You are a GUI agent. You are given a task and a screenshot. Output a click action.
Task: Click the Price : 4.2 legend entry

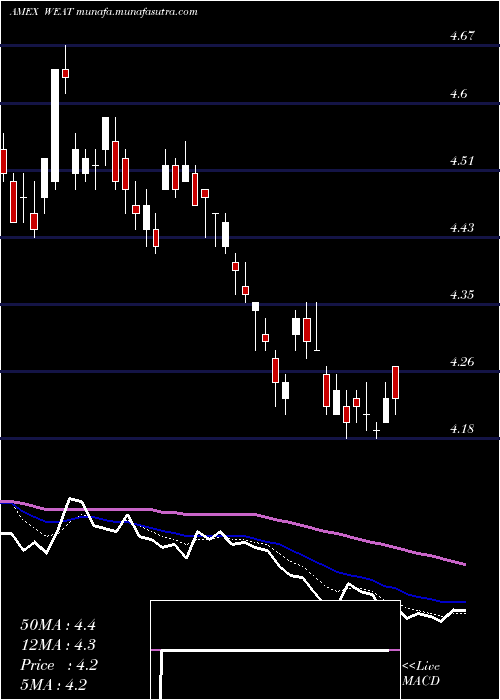pyautogui.click(x=59, y=665)
